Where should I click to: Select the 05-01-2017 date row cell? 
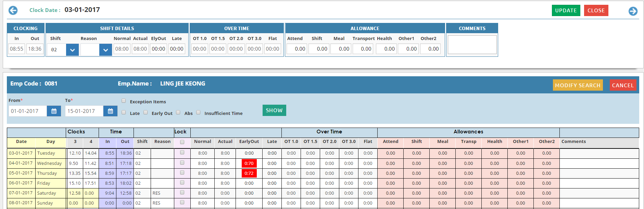[x=21, y=173]
